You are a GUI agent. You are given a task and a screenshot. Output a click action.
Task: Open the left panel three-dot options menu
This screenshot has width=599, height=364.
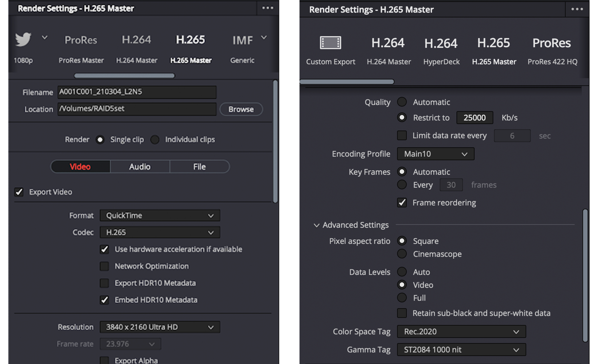pos(268,8)
